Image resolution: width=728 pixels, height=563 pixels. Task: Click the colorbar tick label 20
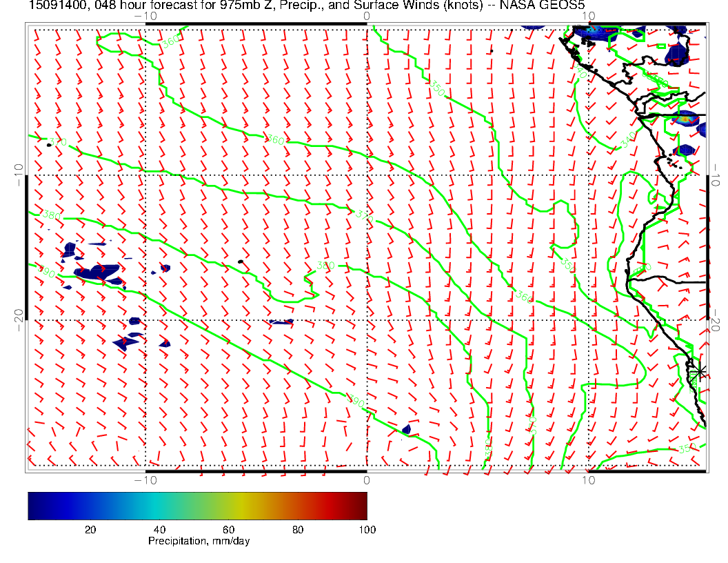pos(90,529)
